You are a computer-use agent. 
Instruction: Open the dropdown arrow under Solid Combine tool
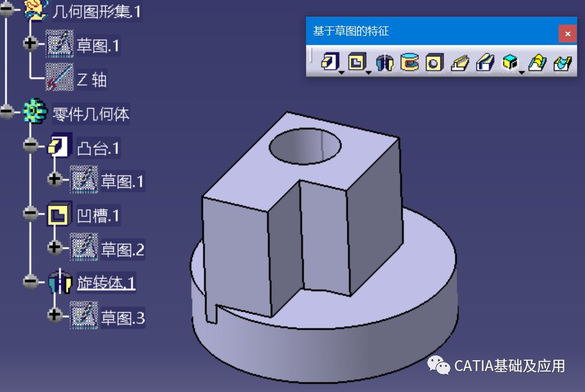[x=521, y=73]
